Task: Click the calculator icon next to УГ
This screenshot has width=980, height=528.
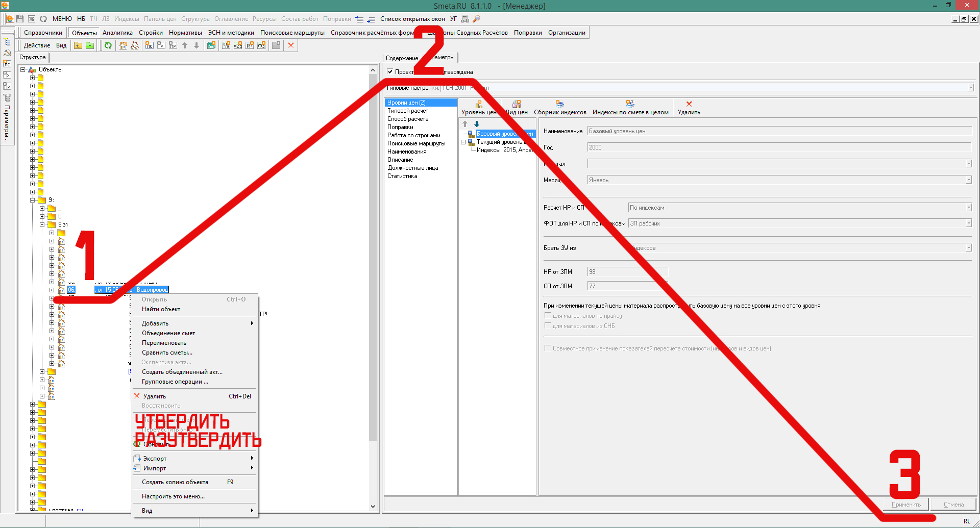Action: [x=464, y=19]
